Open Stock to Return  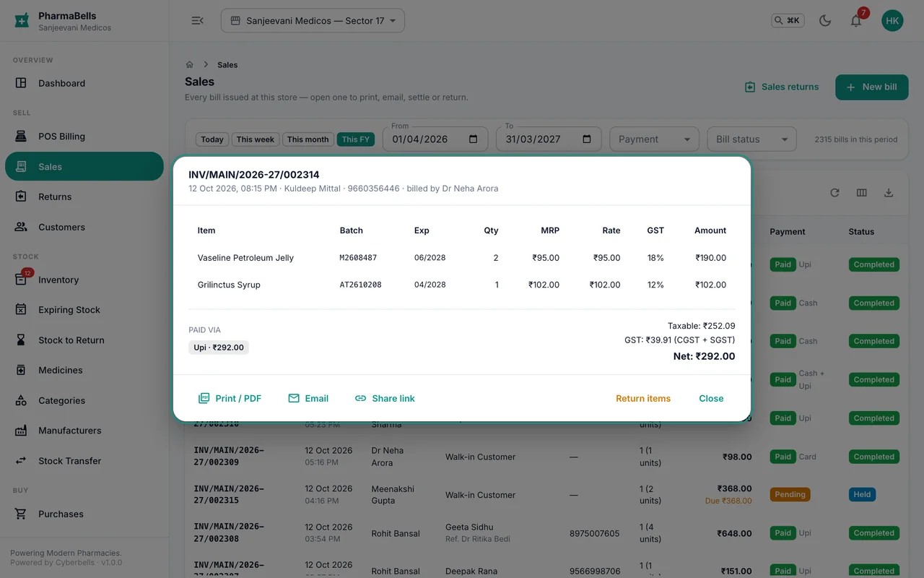click(x=84, y=340)
